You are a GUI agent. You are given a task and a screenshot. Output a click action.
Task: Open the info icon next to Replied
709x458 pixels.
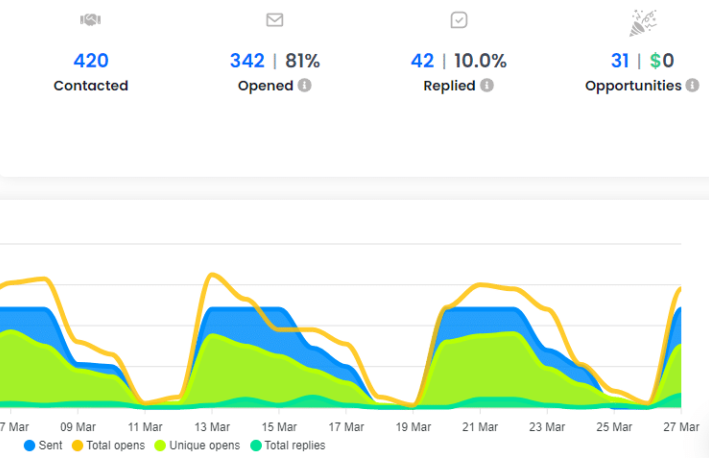tap(487, 86)
